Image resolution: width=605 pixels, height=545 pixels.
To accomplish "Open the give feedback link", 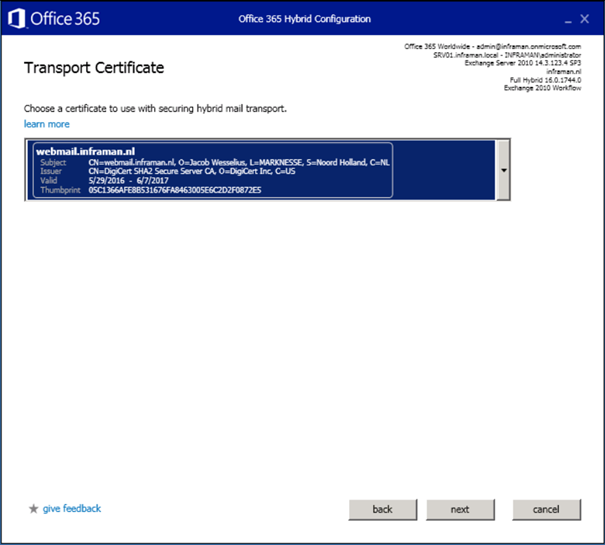I will tap(72, 509).
